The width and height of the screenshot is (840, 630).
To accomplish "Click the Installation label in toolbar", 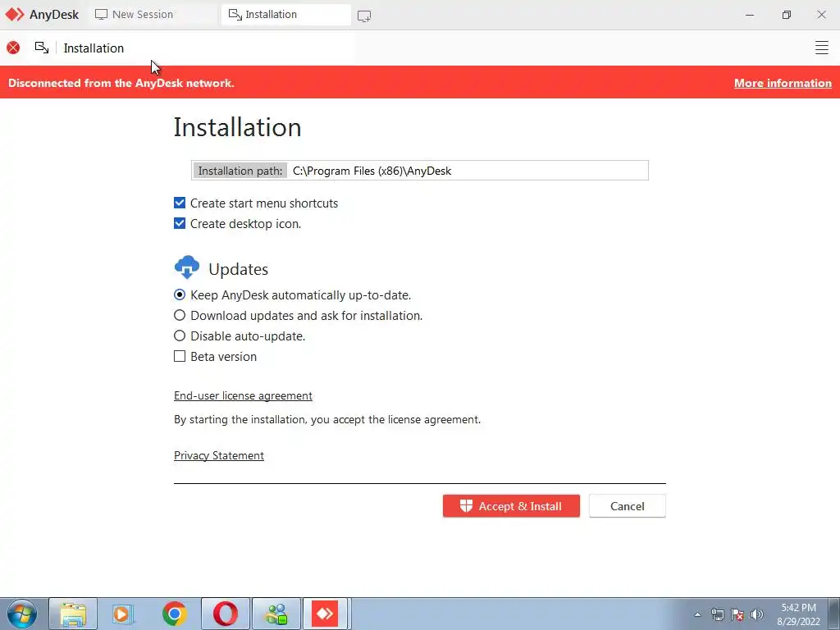I will (x=94, y=48).
